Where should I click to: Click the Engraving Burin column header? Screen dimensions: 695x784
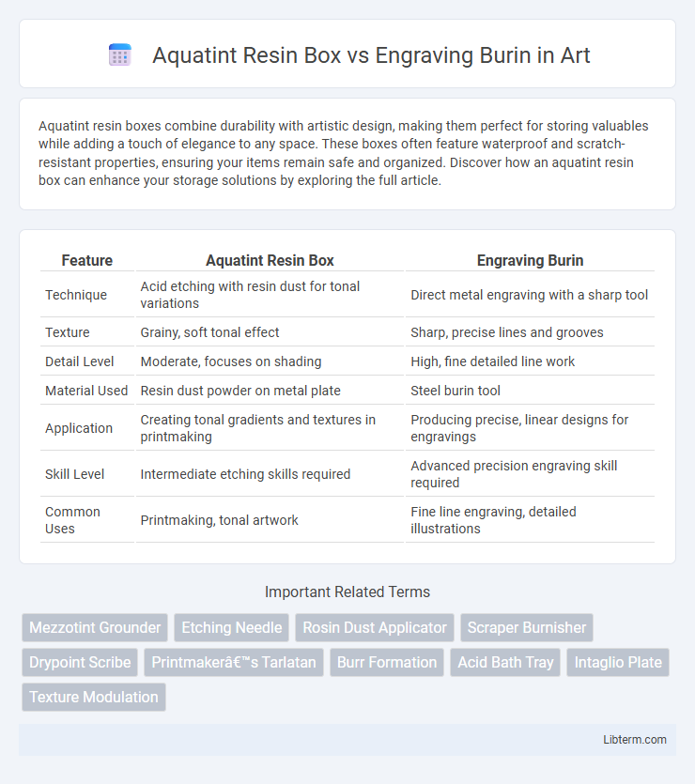[530, 260]
